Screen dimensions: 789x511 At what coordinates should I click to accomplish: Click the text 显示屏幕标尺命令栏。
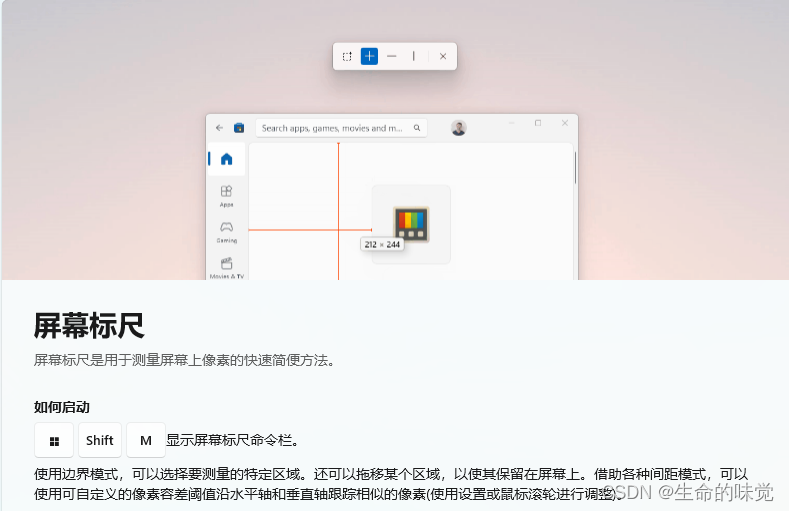[x=234, y=441]
